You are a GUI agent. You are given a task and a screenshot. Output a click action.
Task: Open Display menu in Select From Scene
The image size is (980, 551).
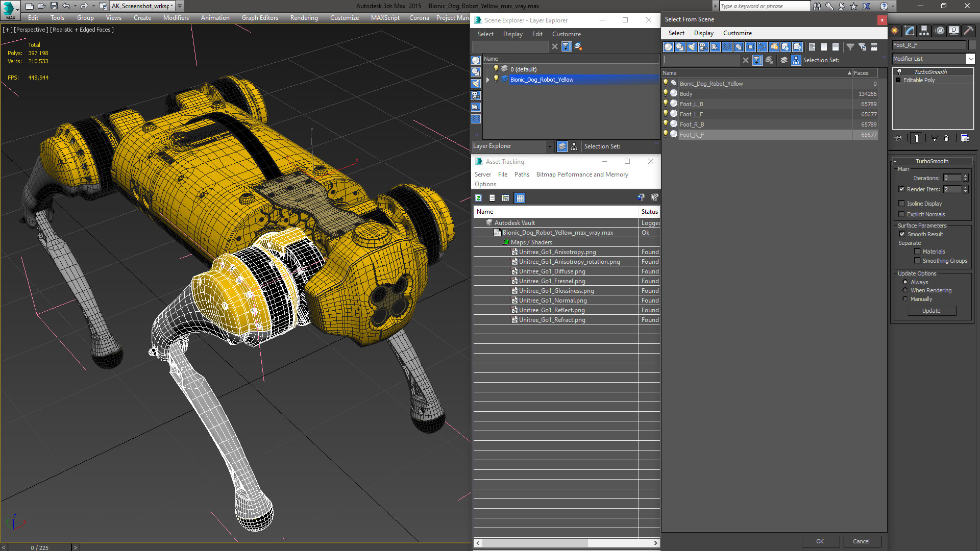703,33
